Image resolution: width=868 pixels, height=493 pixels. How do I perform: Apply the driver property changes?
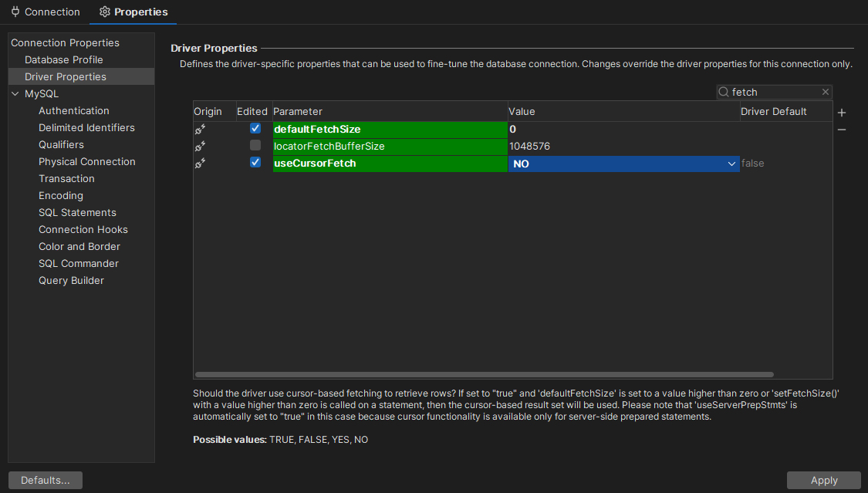(x=824, y=480)
